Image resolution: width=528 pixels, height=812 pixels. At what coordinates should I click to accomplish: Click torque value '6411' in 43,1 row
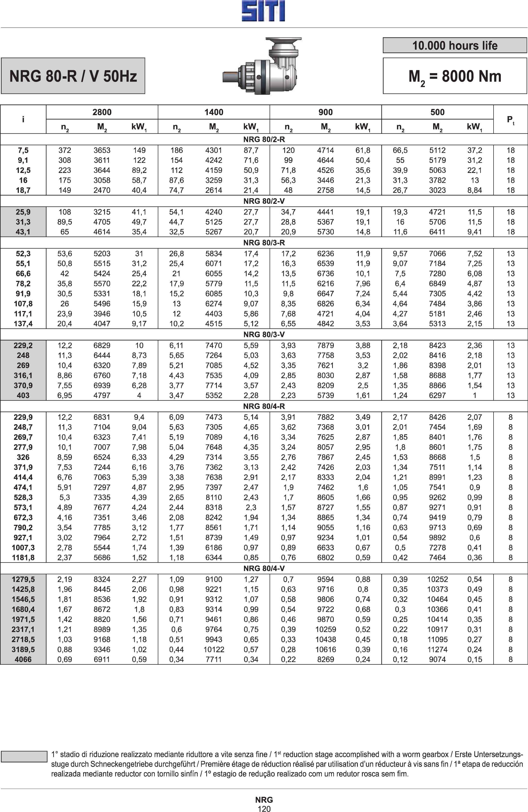[x=437, y=232]
